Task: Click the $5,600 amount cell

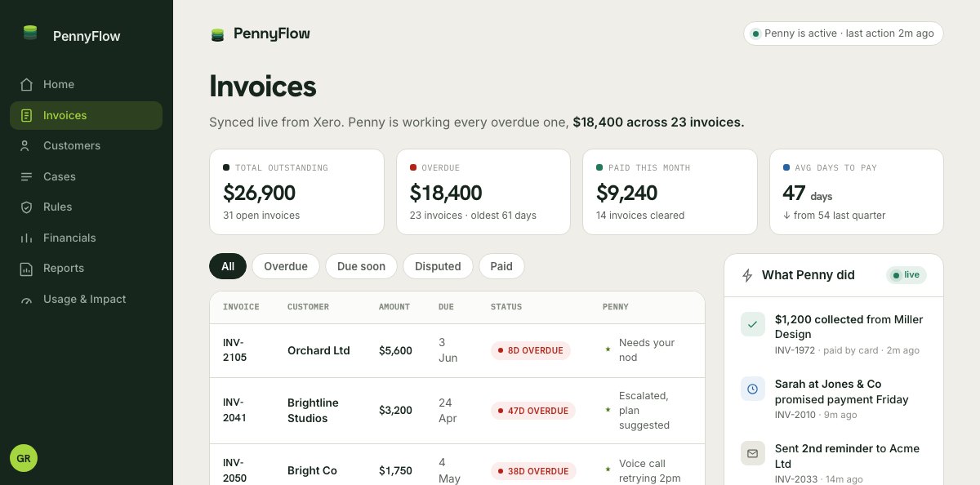Action: click(395, 350)
